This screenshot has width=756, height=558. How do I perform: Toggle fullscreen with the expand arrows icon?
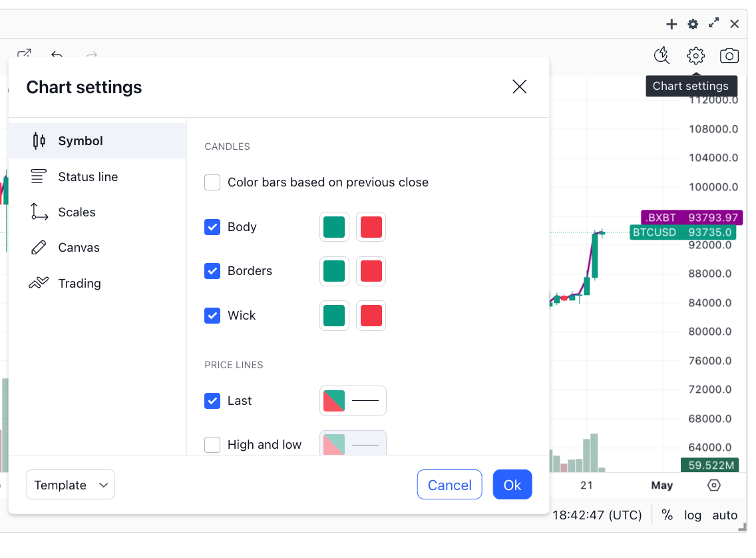(x=713, y=23)
